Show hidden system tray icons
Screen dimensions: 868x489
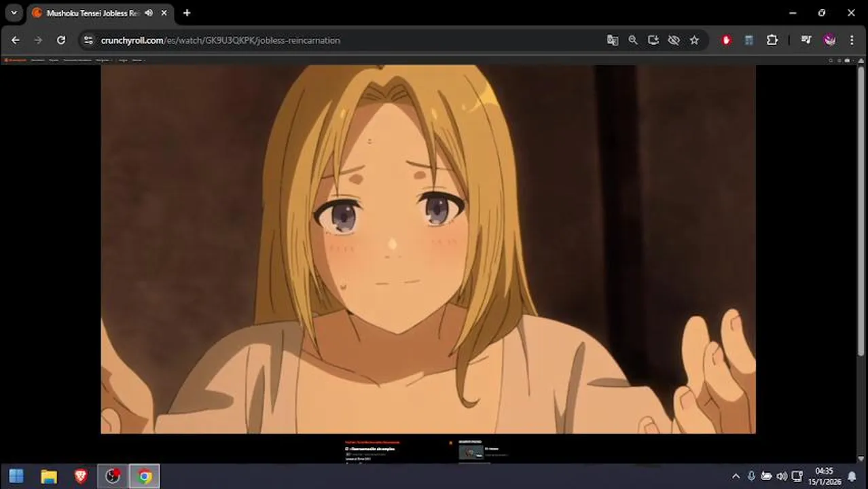point(736,476)
